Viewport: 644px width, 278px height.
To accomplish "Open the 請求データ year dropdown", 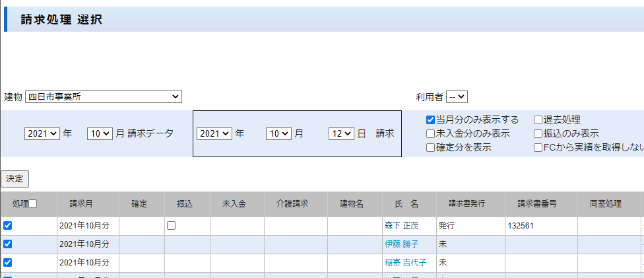I will [42, 133].
